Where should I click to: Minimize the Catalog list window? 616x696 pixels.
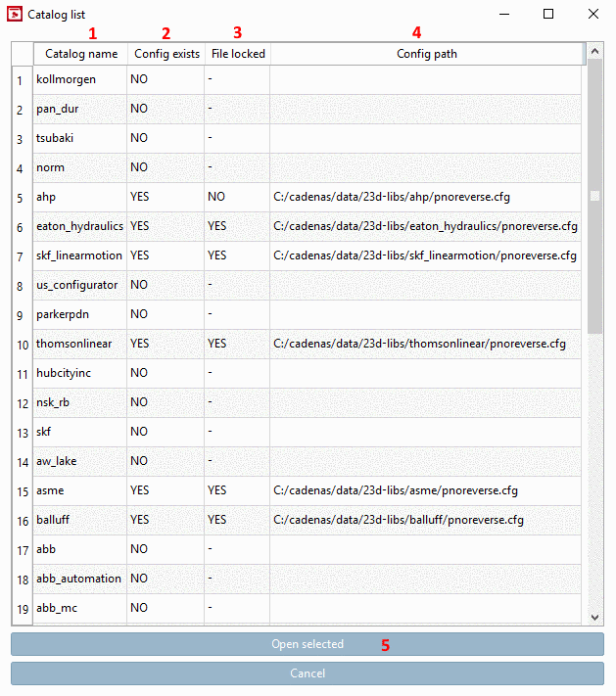[504, 14]
